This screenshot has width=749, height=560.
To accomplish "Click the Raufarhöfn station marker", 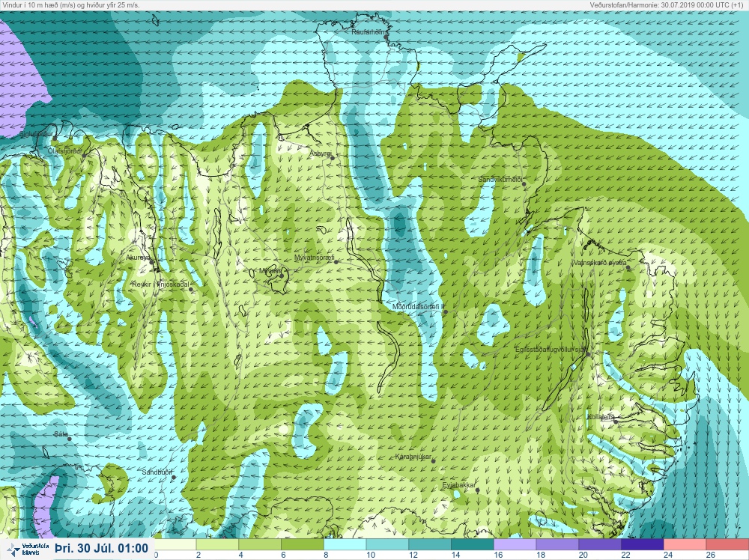I will 386,37.
